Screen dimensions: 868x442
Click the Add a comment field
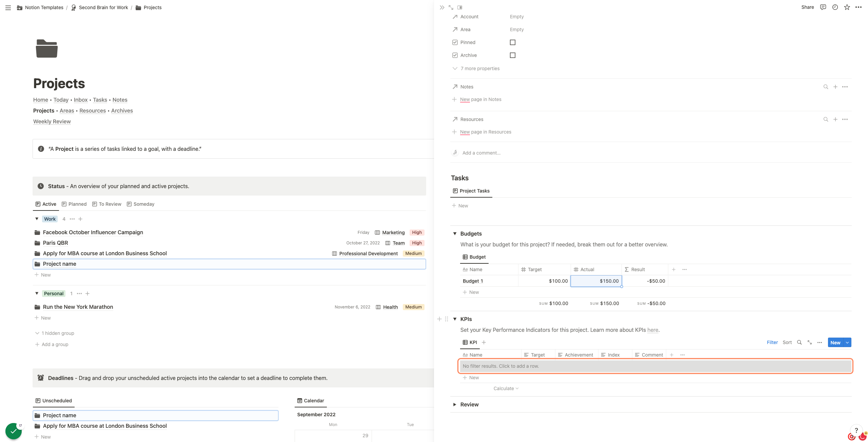coord(481,153)
